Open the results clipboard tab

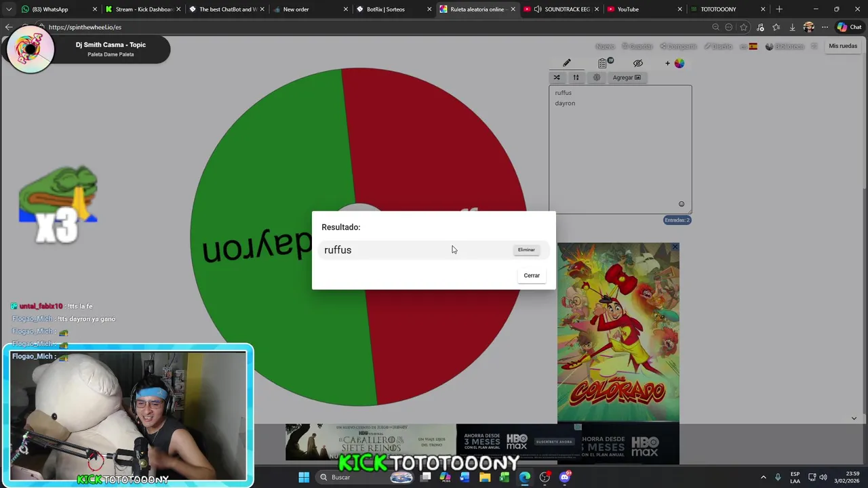pyautogui.click(x=603, y=63)
